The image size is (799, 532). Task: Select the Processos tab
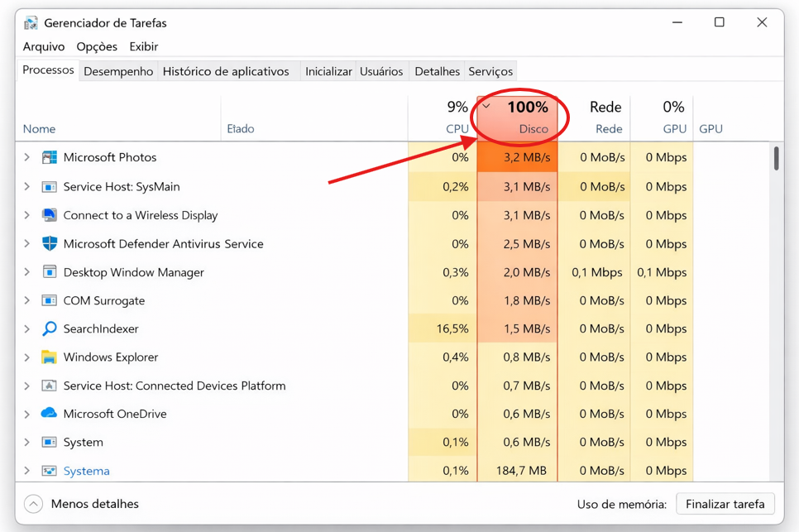(48, 70)
